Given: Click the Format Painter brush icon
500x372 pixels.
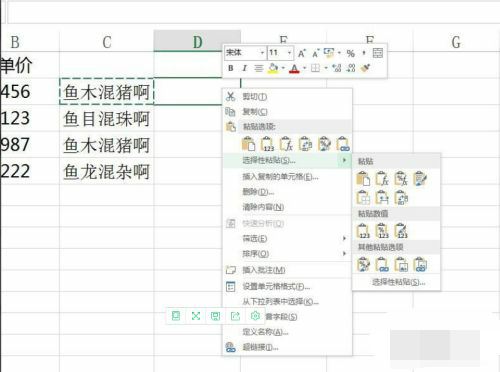Looking at the screenshot, I should tap(365, 68).
